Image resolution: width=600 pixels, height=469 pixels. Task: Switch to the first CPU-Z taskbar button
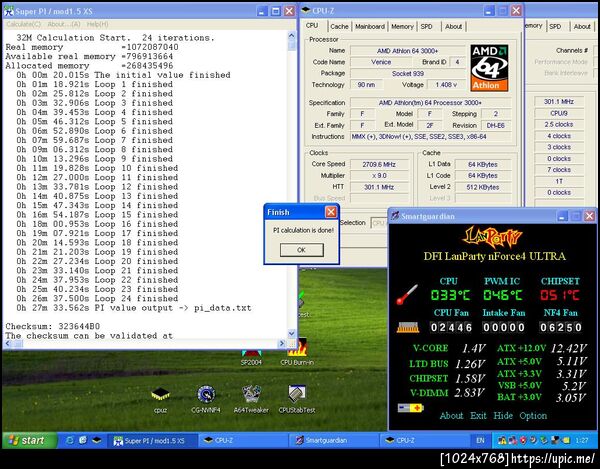(x=243, y=440)
